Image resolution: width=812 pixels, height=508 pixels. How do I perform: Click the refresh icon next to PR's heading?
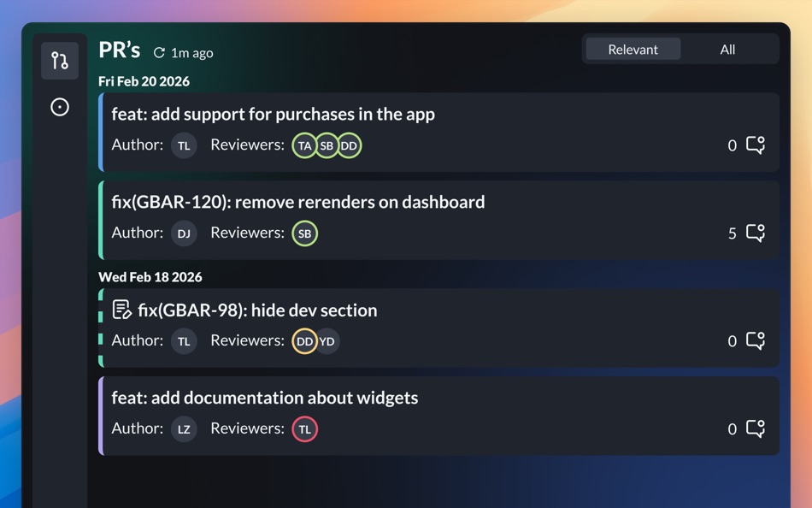(159, 51)
